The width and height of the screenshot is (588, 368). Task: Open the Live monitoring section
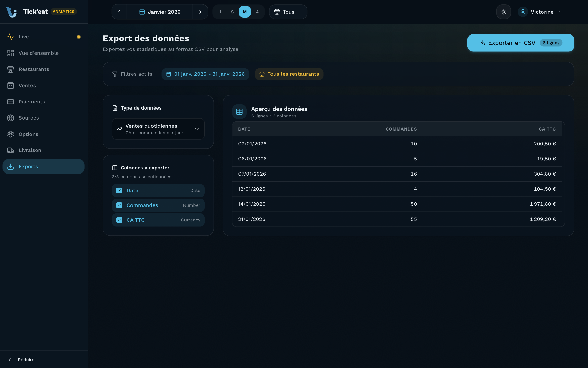(x=23, y=37)
